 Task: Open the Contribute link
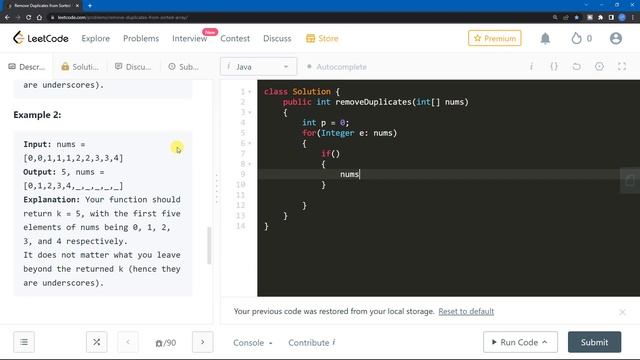[x=312, y=342]
